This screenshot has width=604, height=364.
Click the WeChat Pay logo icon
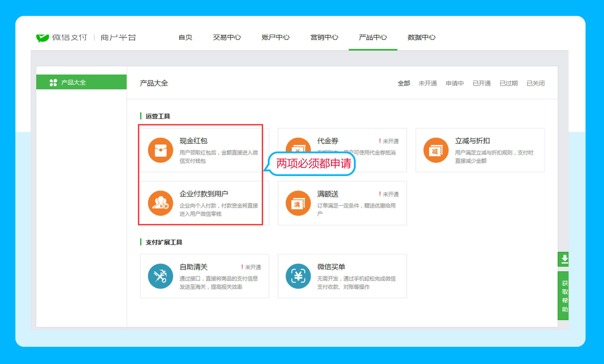[42, 38]
